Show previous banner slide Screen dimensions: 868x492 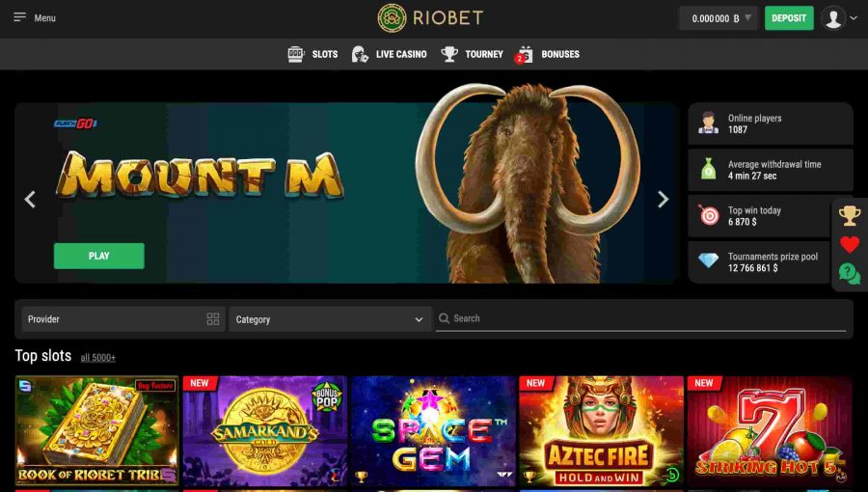[x=31, y=200]
